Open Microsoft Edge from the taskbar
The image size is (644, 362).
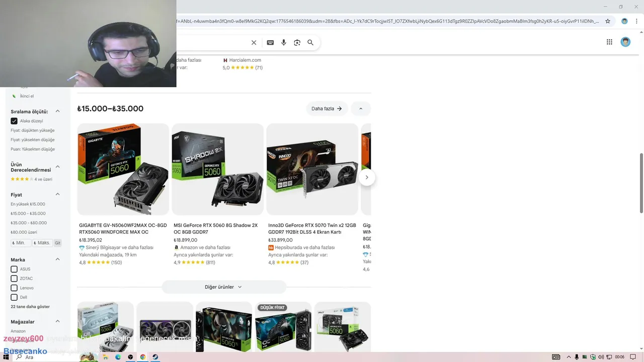point(118,357)
